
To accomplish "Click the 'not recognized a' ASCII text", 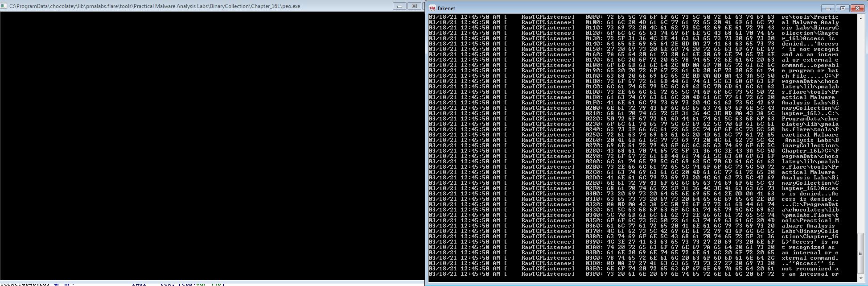I will [x=810, y=269].
